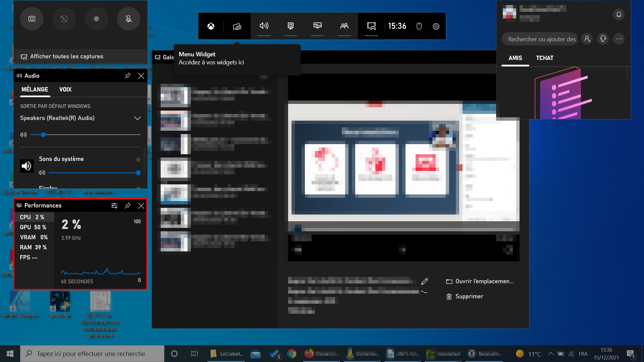Click the FRA language indicator
This screenshot has height=362, width=644.
(583, 354)
